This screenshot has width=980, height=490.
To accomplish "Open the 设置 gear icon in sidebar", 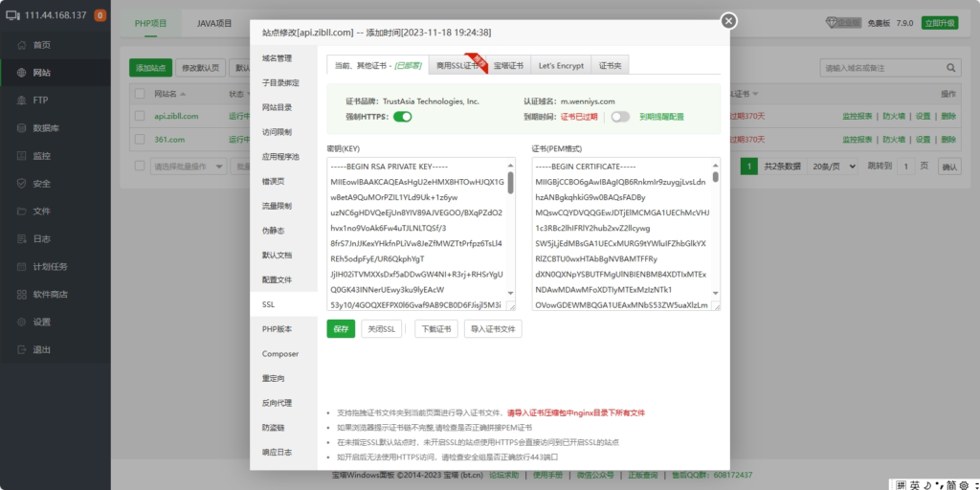I will tap(21, 323).
